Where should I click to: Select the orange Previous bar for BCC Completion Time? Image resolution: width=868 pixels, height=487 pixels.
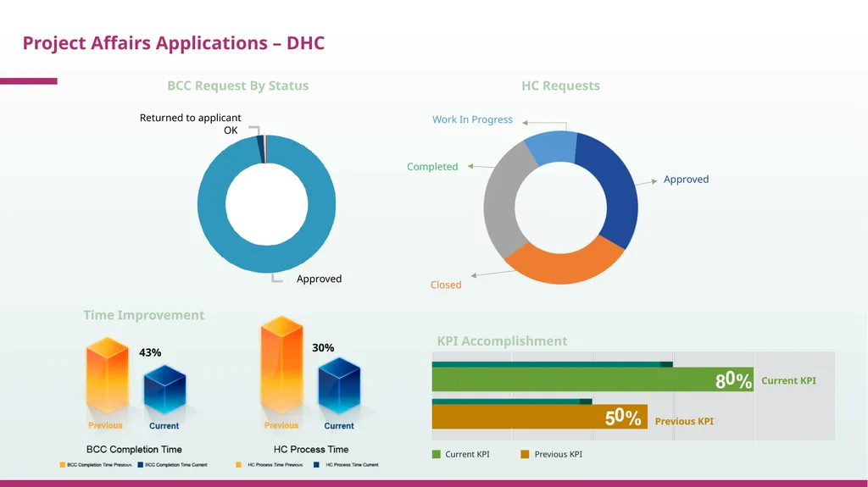(x=108, y=376)
